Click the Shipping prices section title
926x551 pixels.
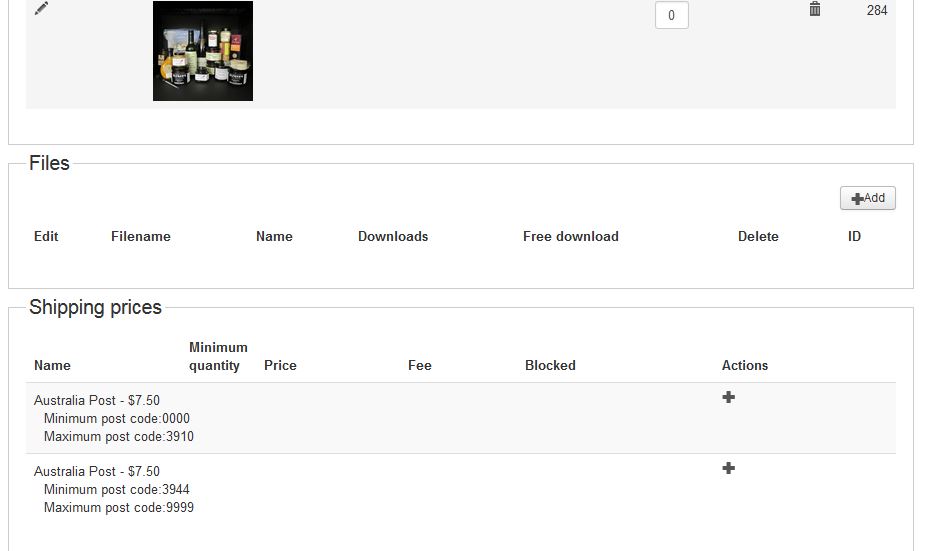coord(95,308)
